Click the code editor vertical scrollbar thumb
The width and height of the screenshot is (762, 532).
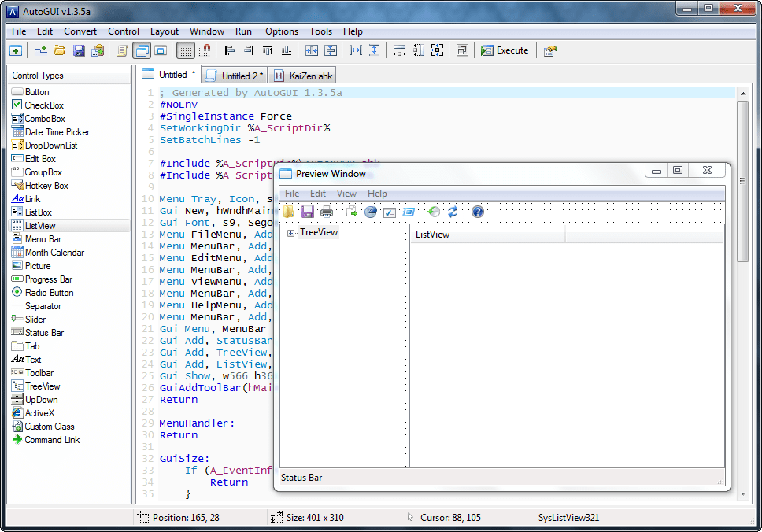click(x=742, y=181)
